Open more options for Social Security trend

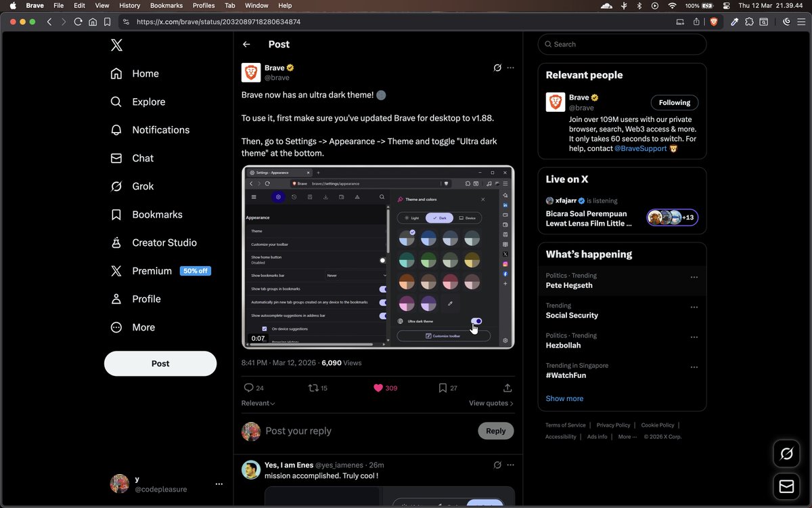[x=694, y=307]
